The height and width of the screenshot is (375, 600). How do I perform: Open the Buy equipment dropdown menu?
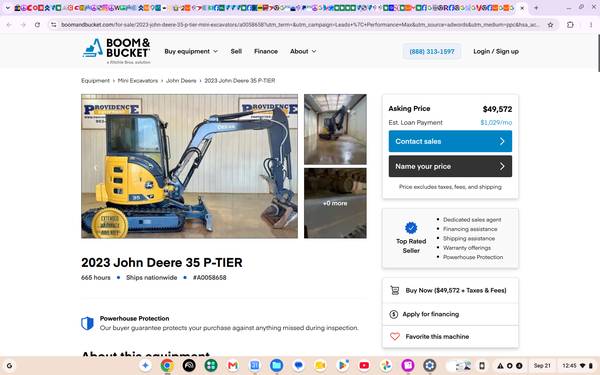(x=191, y=51)
